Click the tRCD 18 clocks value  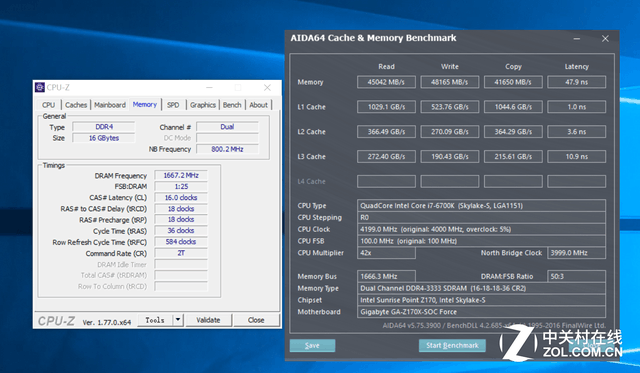[181, 209]
